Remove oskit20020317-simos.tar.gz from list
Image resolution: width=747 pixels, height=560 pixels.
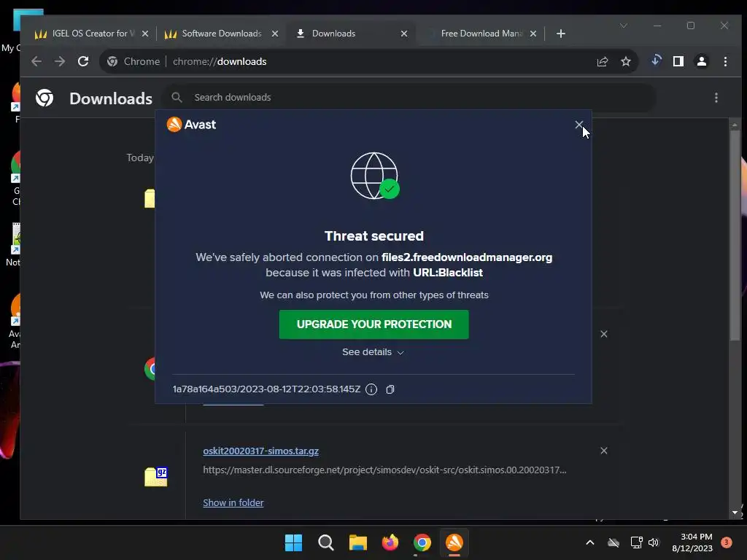pos(603,451)
